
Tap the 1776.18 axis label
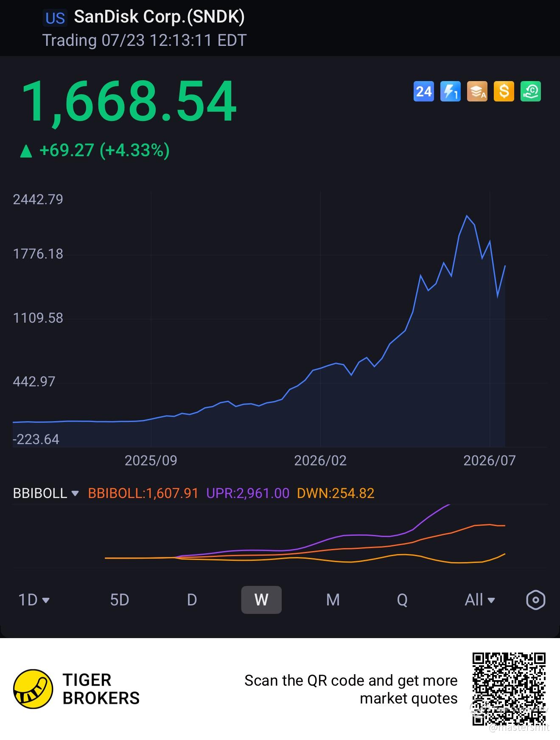[x=38, y=254]
